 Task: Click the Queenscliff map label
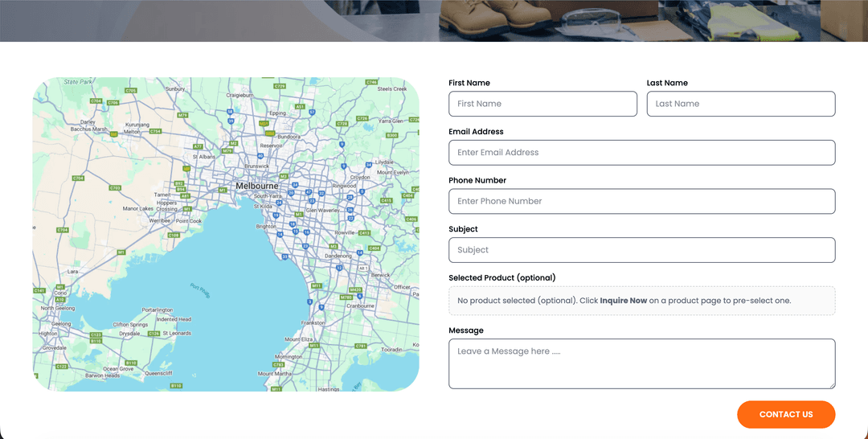click(159, 373)
